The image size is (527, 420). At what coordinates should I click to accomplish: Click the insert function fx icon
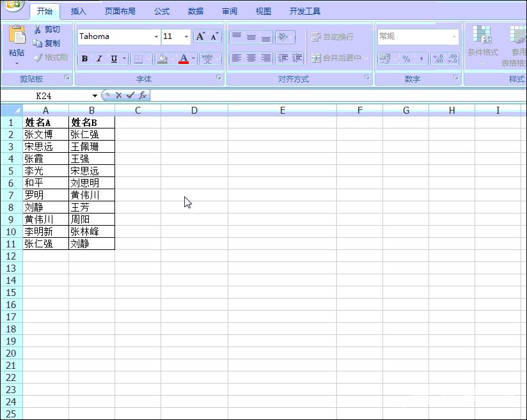tap(142, 95)
